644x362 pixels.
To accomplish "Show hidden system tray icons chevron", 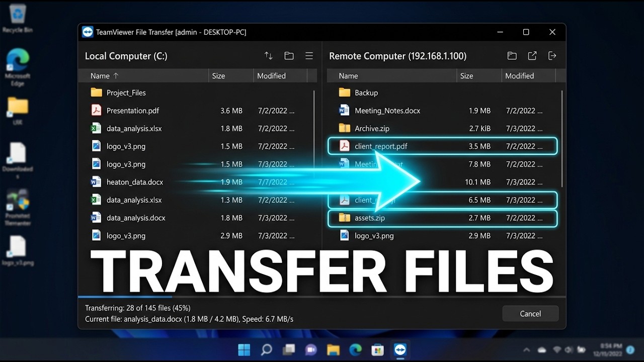I will [x=527, y=350].
